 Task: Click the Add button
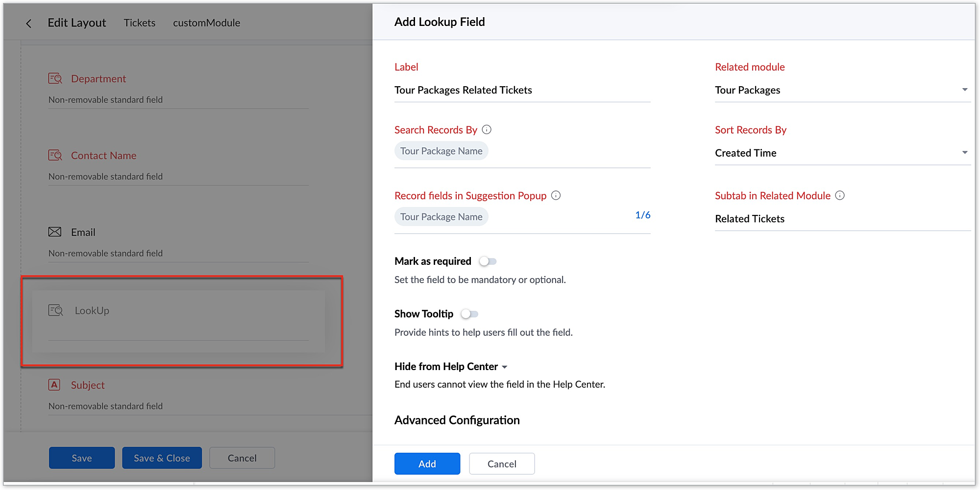click(x=427, y=464)
